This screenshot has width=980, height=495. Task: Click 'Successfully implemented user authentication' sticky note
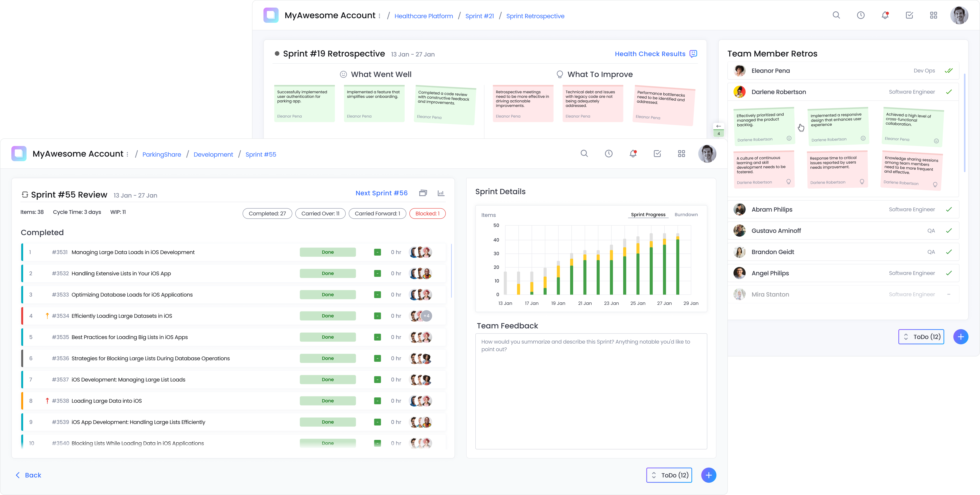click(304, 103)
